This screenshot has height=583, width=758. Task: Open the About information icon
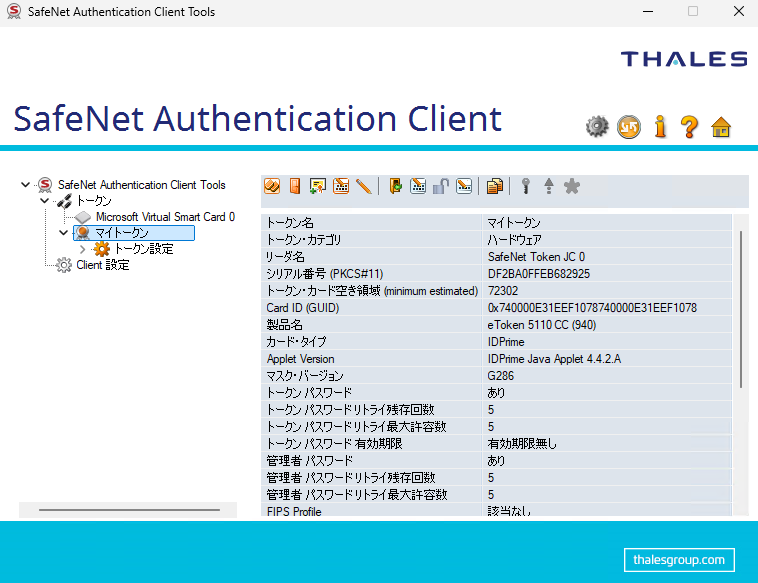point(659,126)
